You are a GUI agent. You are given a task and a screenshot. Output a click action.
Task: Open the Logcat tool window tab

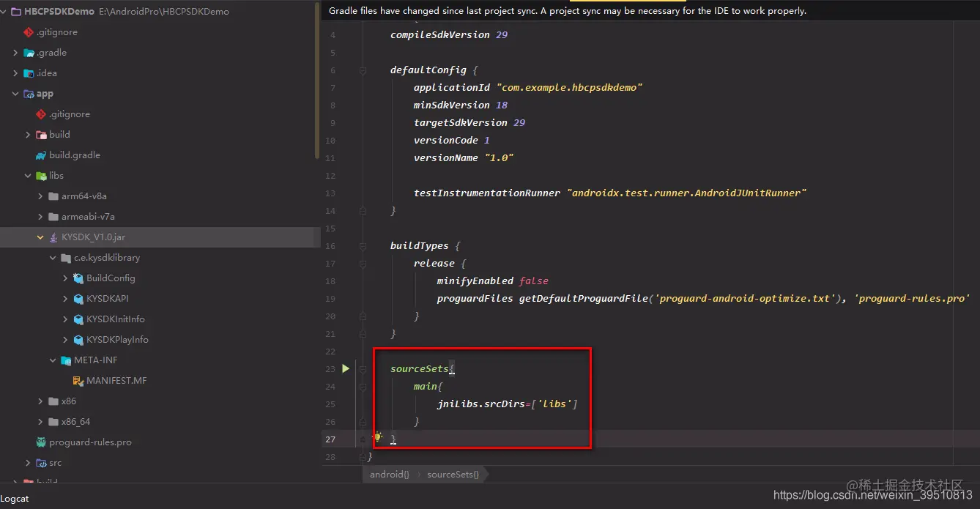point(15,499)
